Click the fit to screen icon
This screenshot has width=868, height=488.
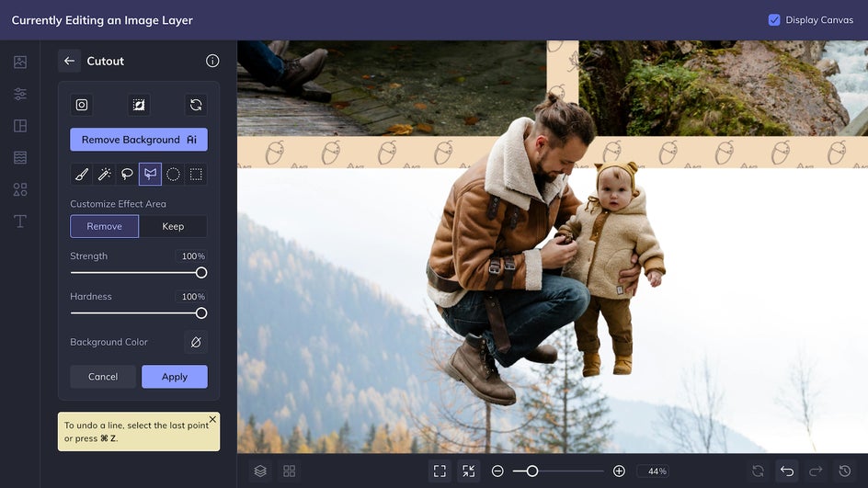[x=440, y=471]
